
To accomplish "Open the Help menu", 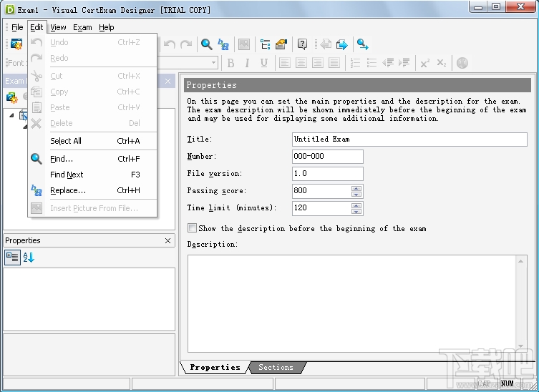I will [x=107, y=27].
